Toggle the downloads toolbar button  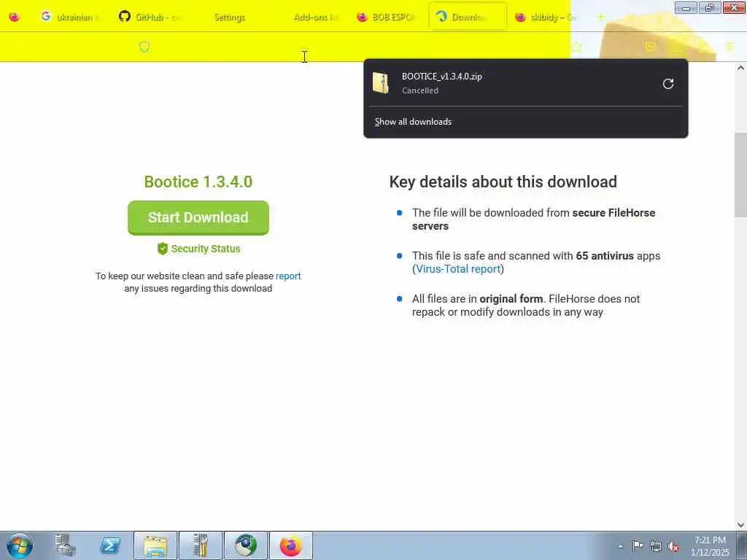tap(676, 46)
